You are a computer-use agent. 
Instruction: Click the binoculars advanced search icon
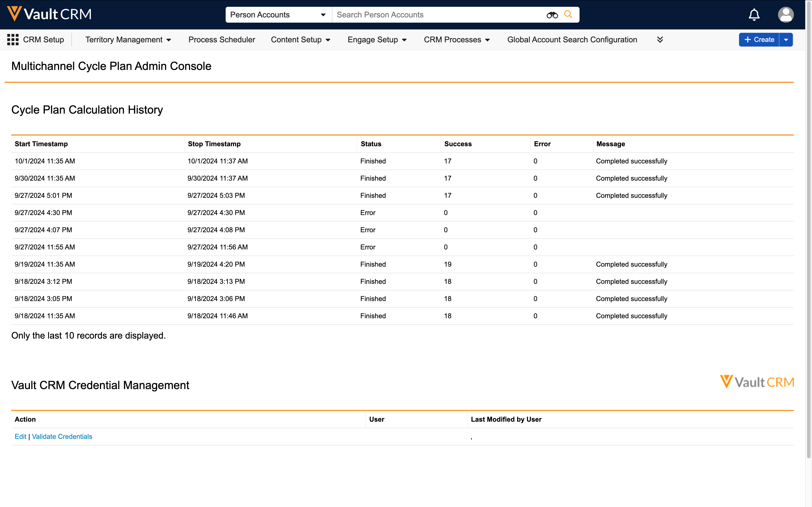[552, 15]
